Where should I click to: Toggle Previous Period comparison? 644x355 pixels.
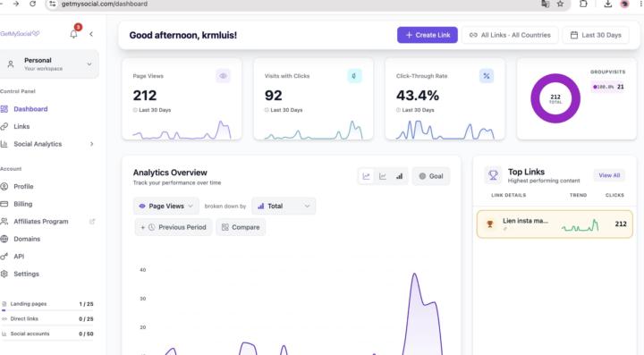[174, 227]
